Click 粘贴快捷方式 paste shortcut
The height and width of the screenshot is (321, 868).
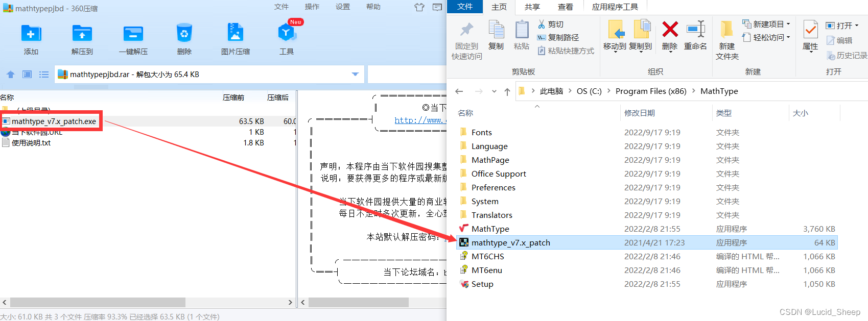(566, 51)
